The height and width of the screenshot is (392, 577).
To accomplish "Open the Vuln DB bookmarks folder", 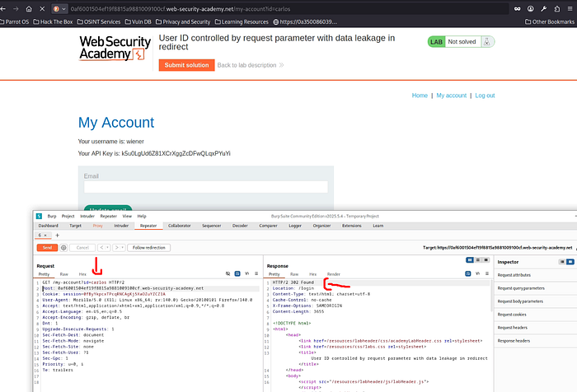I will (x=138, y=22).
